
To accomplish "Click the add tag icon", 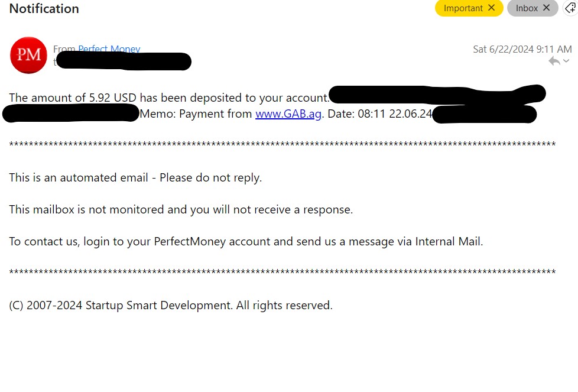I will (x=571, y=8).
